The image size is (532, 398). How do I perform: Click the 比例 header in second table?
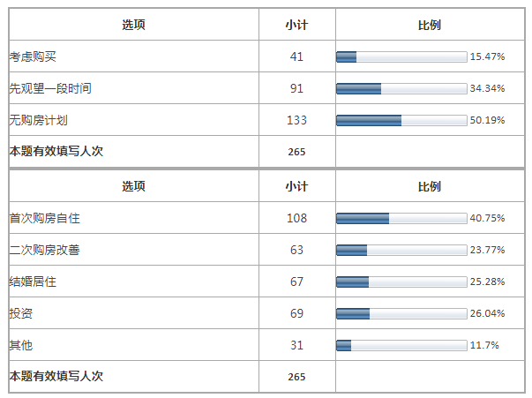pyautogui.click(x=429, y=187)
